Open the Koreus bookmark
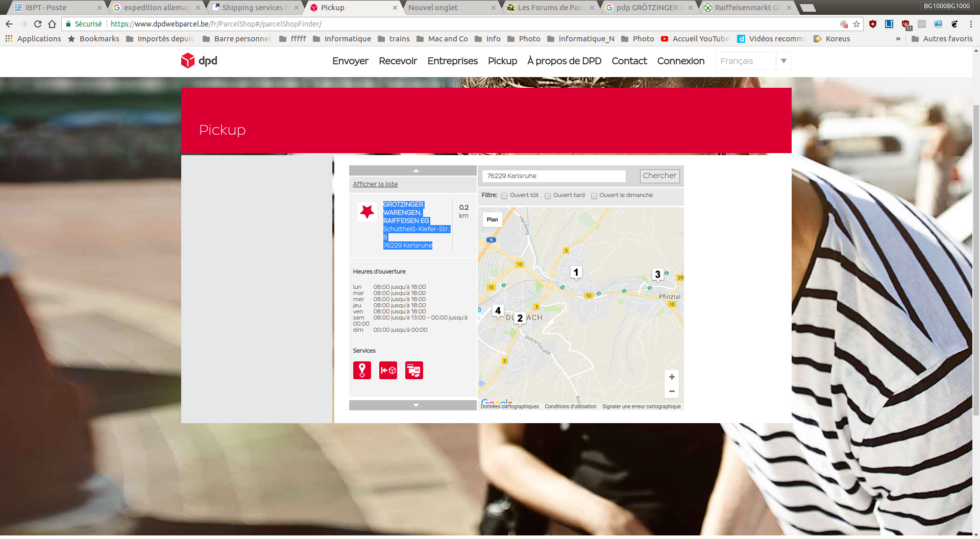The image size is (980, 539). click(x=832, y=39)
